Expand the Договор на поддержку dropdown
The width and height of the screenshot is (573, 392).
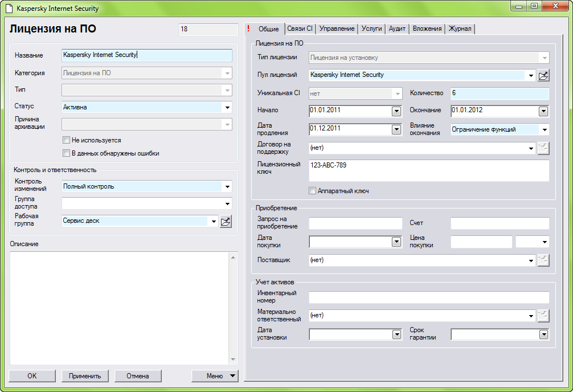(x=531, y=149)
